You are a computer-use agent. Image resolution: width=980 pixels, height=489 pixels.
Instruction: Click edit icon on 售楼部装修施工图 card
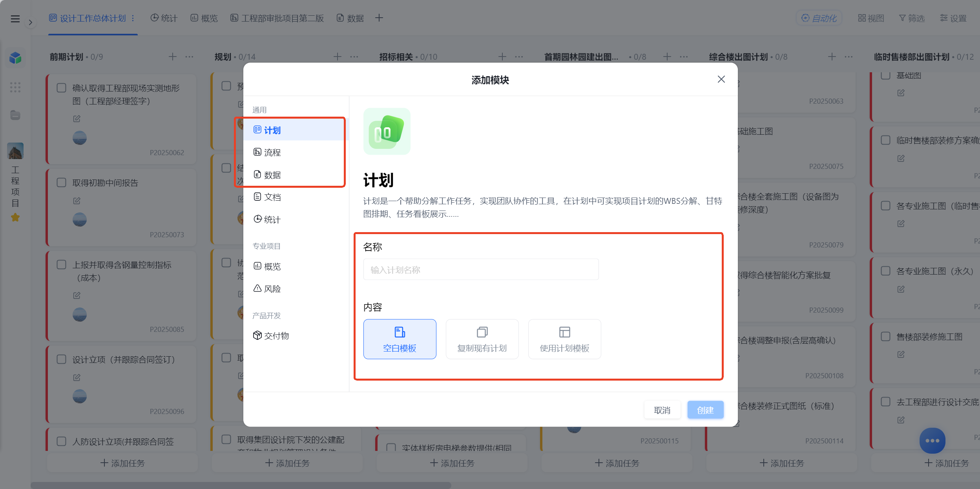[901, 354]
